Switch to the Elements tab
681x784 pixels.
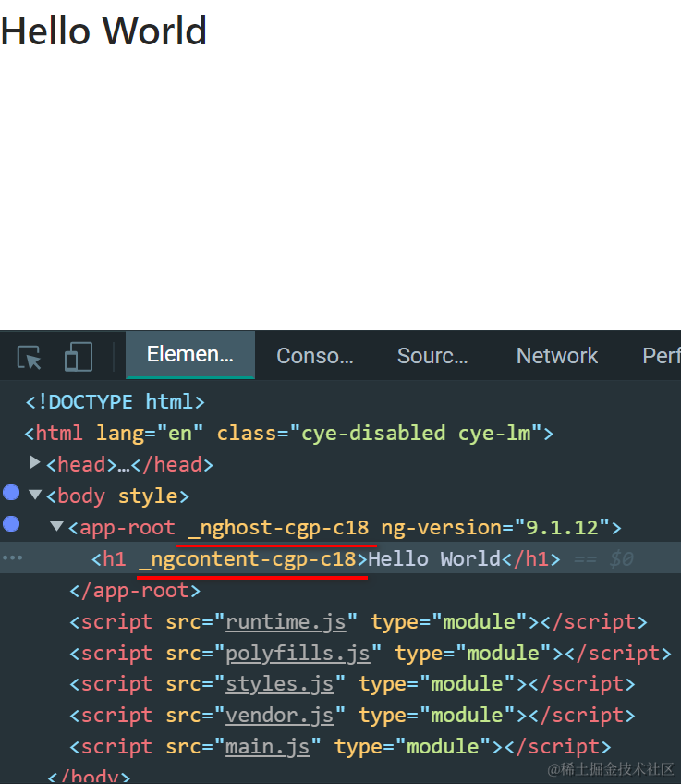(189, 354)
